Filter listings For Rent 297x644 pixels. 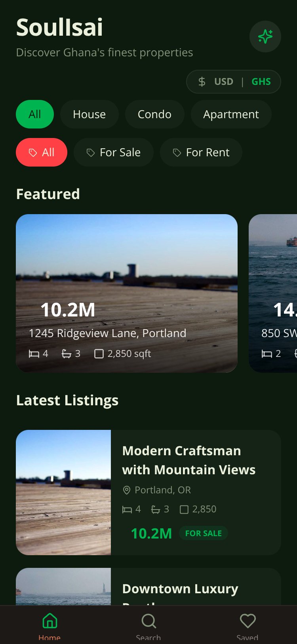coord(201,152)
